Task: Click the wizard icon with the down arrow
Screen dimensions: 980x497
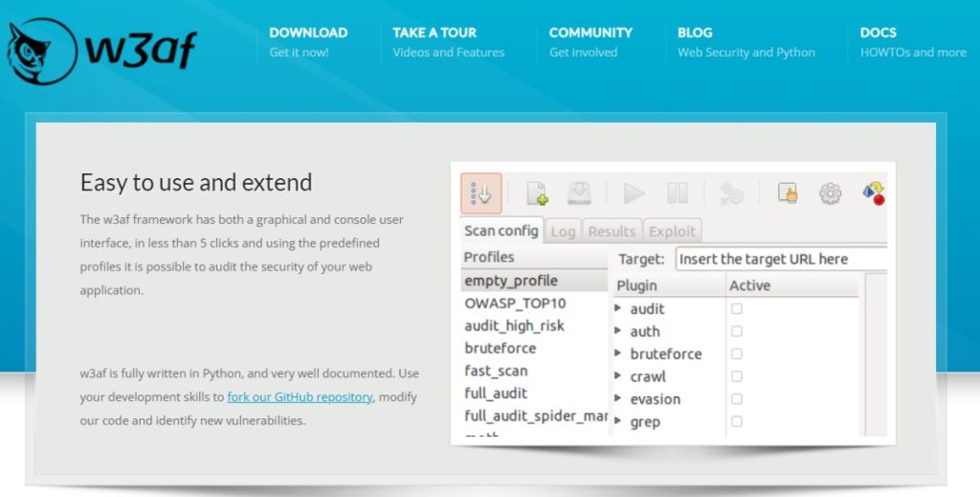Action: pyautogui.click(x=481, y=193)
